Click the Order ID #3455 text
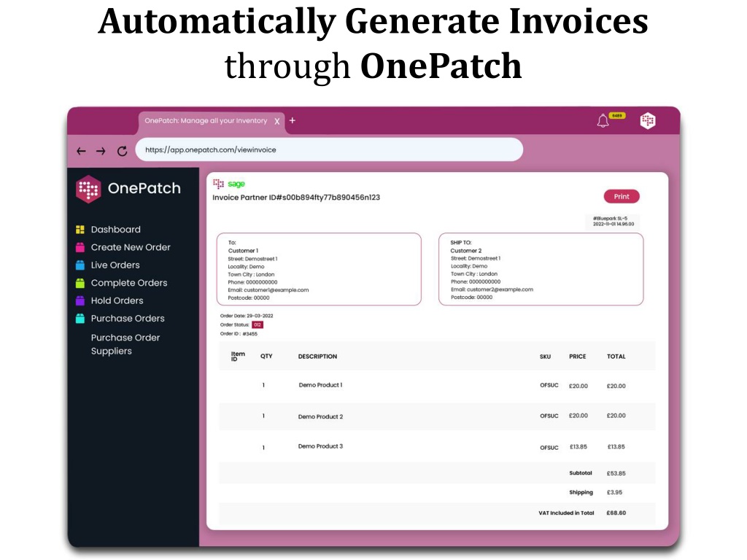Image resolution: width=747 pixels, height=560 pixels. (239, 334)
